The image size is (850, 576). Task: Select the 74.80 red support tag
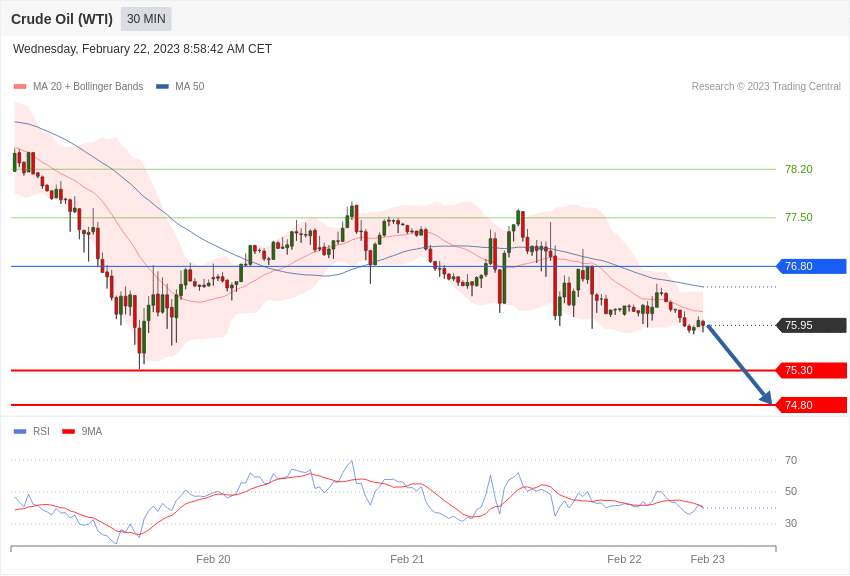tap(800, 405)
